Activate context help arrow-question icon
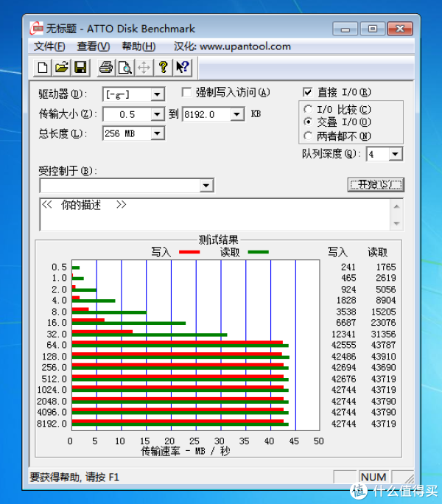This screenshot has height=504, width=442. coord(182,68)
